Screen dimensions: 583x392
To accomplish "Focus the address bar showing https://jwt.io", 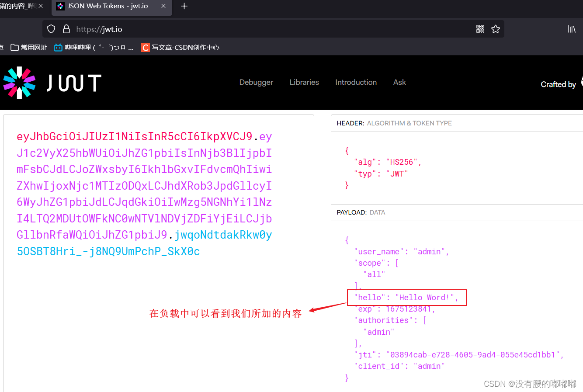I will (273, 29).
